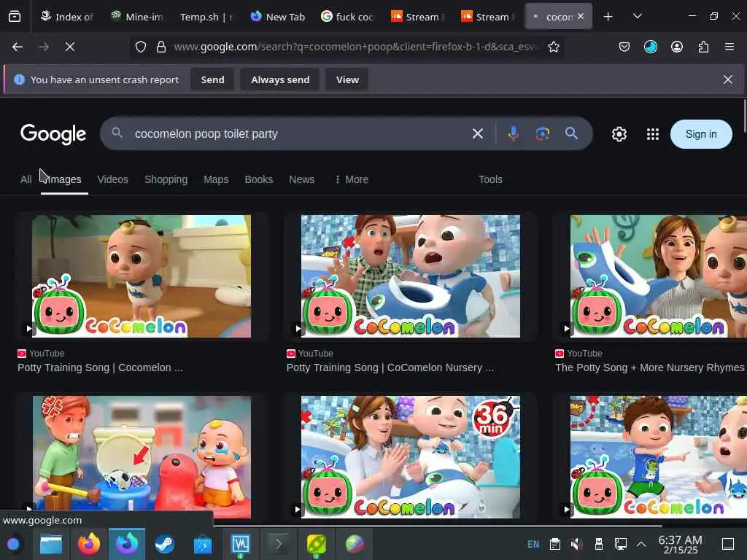Open file manager from the taskbar
747x560 pixels.
click(51, 544)
